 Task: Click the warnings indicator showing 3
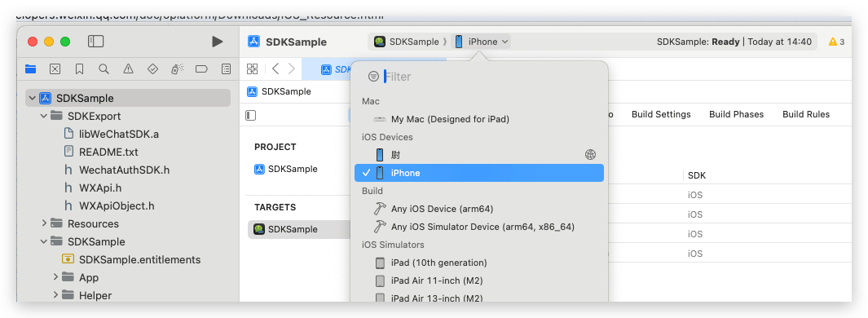836,42
